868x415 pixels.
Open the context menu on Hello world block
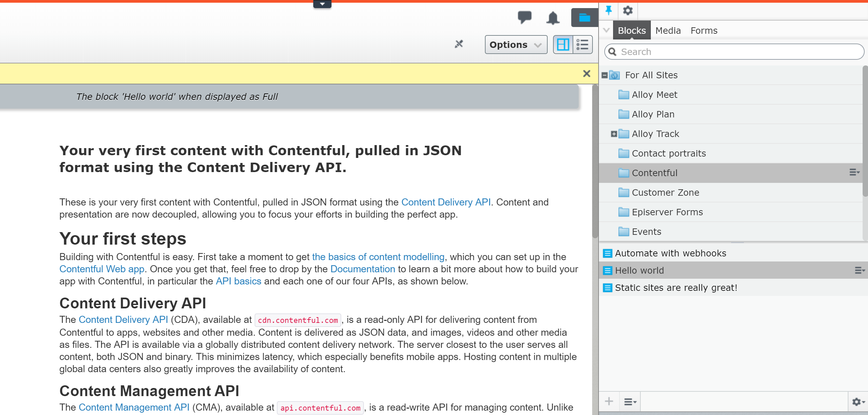click(x=859, y=270)
